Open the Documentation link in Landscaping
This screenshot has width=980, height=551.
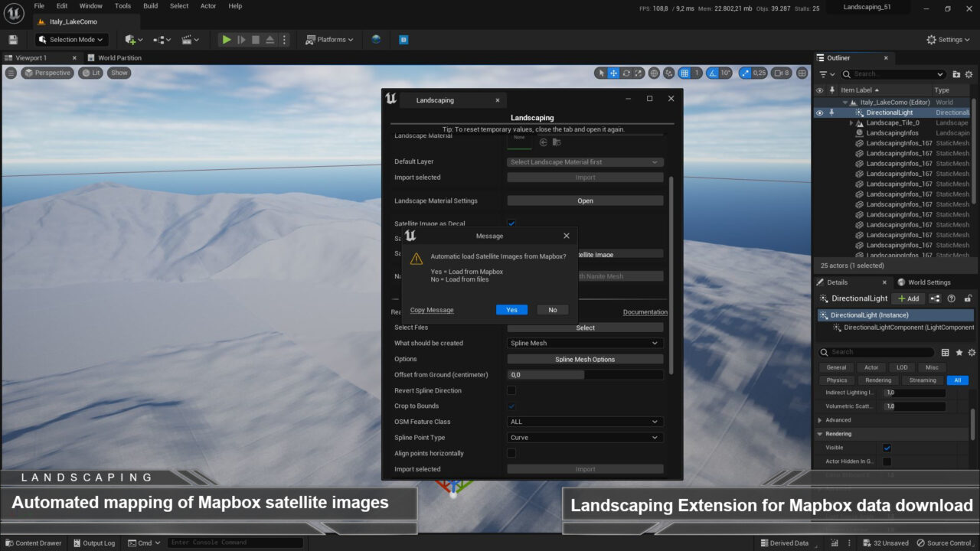(x=645, y=311)
